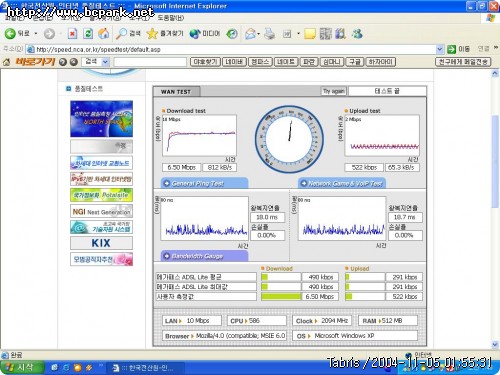The image size is (500, 375).
Task: Click the 네이버 shortcut button
Action: pos(234,62)
